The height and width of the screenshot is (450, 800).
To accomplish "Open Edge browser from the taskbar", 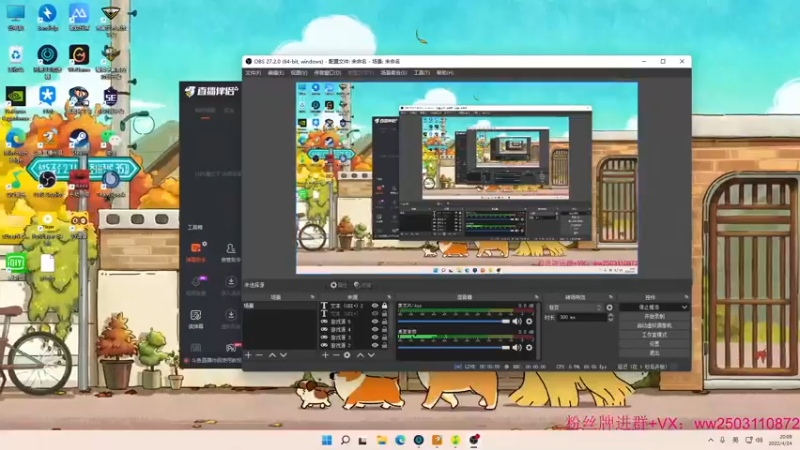I will click(x=400, y=440).
